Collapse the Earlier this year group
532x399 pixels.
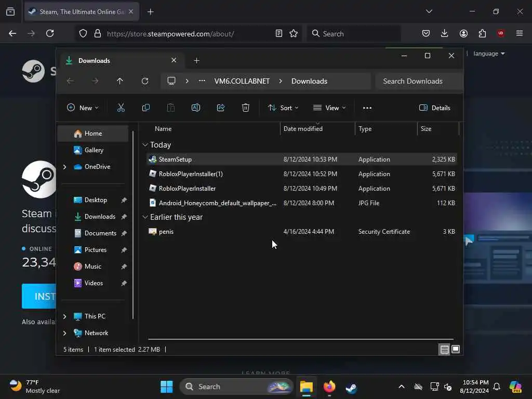coord(145,217)
